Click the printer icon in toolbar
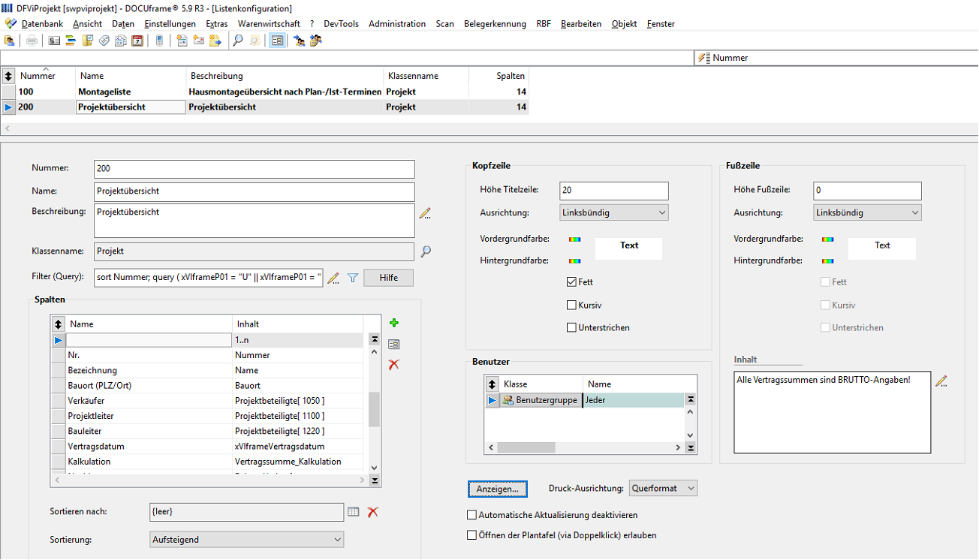 tap(32, 41)
